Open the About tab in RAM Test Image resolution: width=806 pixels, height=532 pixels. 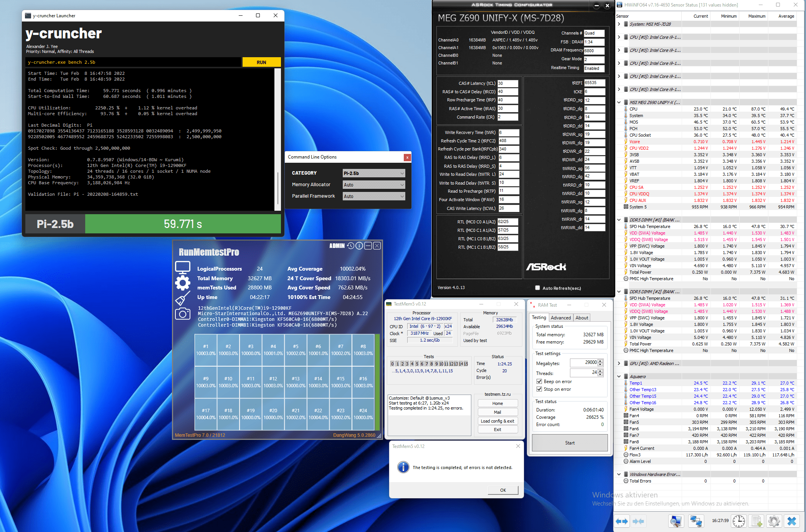coord(581,317)
